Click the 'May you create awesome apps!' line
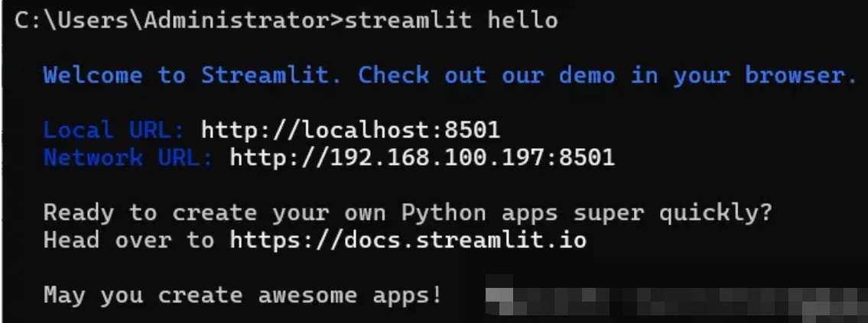The image size is (868, 323). (x=242, y=296)
